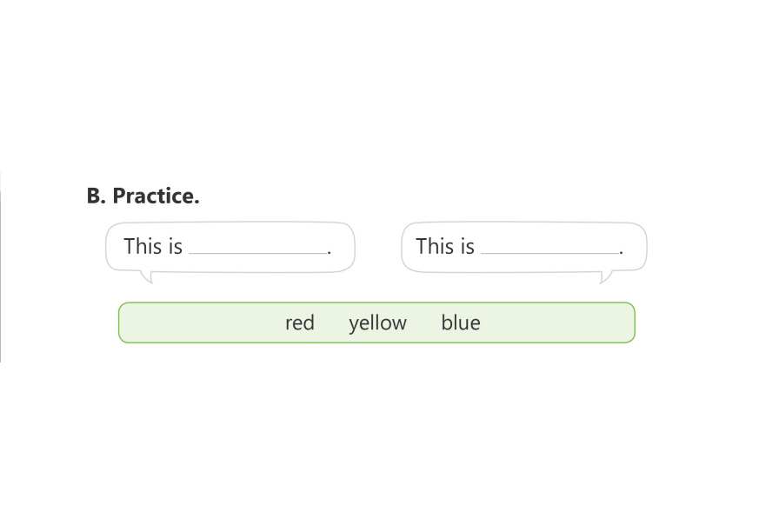The height and width of the screenshot is (532, 759).
Task: Click the empty area left of "red" in the word bank
Action: pos(200,323)
